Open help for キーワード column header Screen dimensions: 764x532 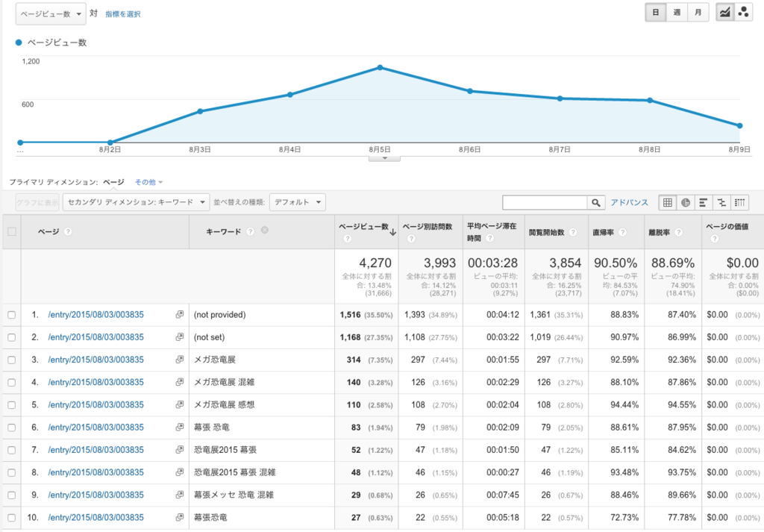click(250, 231)
